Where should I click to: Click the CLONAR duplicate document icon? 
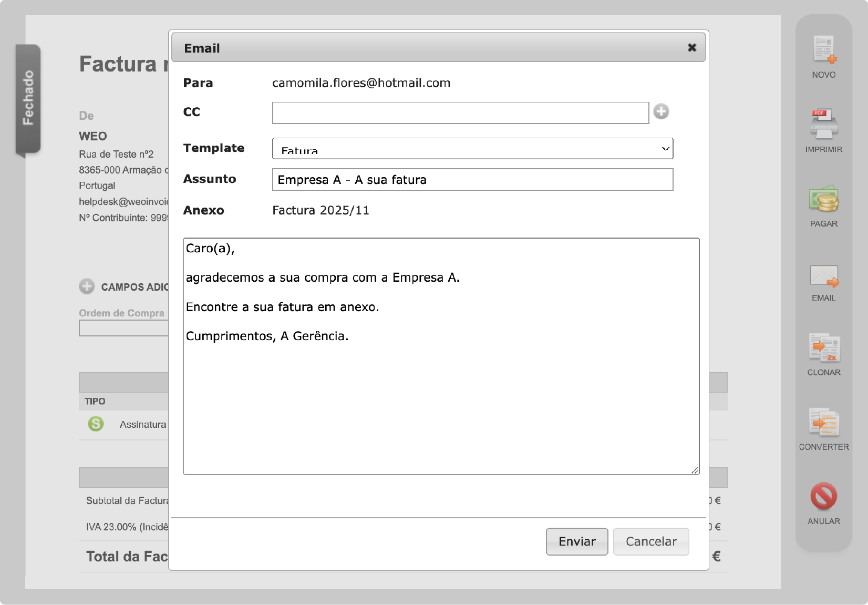pos(823,348)
